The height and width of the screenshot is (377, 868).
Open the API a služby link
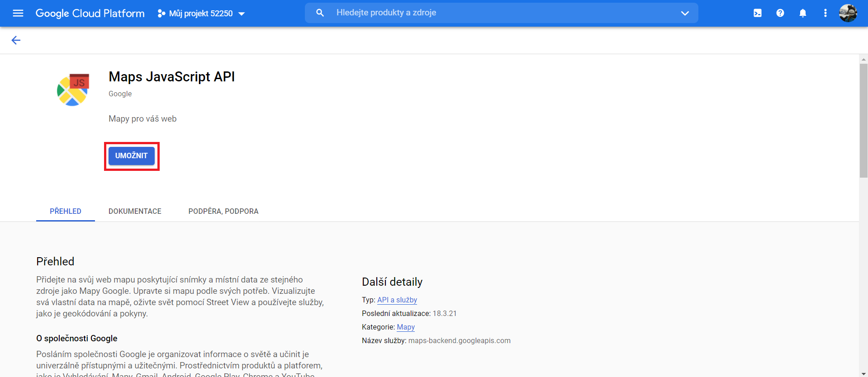tap(397, 300)
